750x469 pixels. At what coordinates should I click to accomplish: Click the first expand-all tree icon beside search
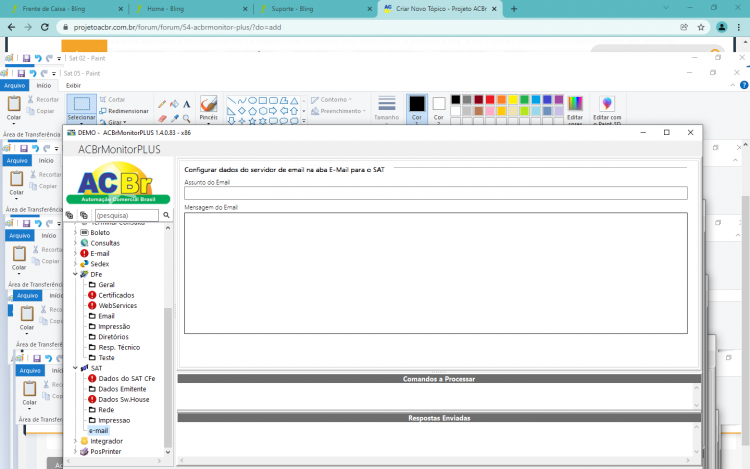[69, 215]
